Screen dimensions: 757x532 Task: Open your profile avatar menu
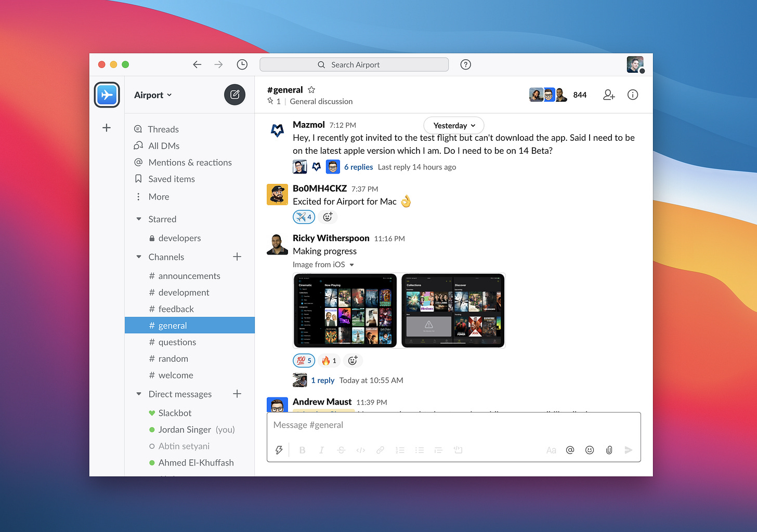[x=635, y=64]
